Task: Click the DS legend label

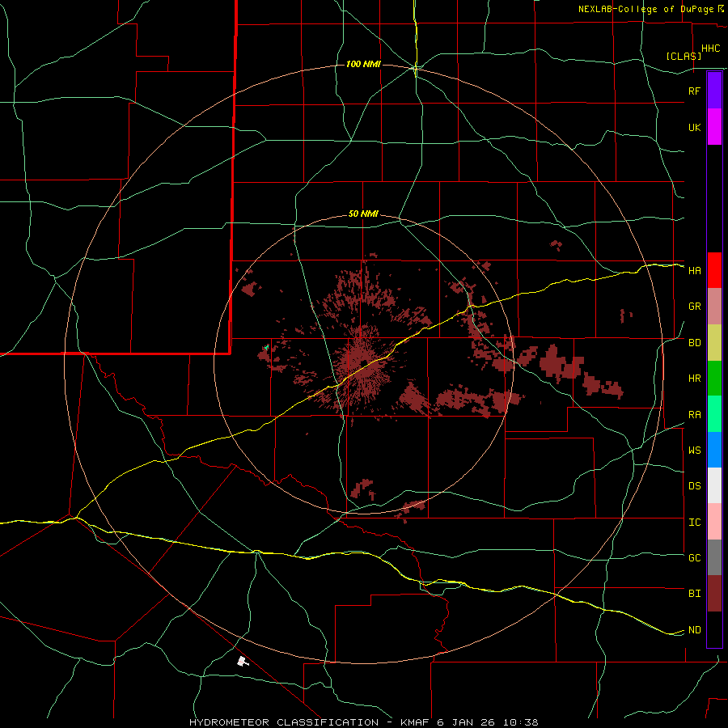Action: 694,485
